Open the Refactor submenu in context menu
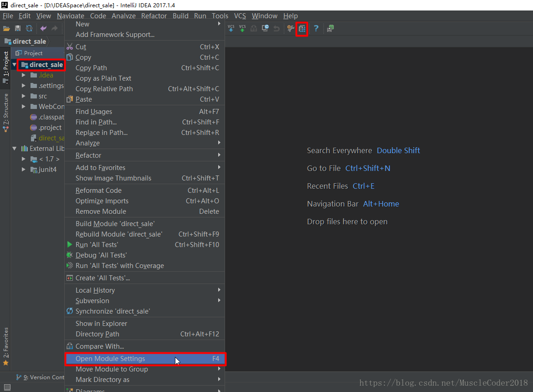 pyautogui.click(x=144, y=155)
